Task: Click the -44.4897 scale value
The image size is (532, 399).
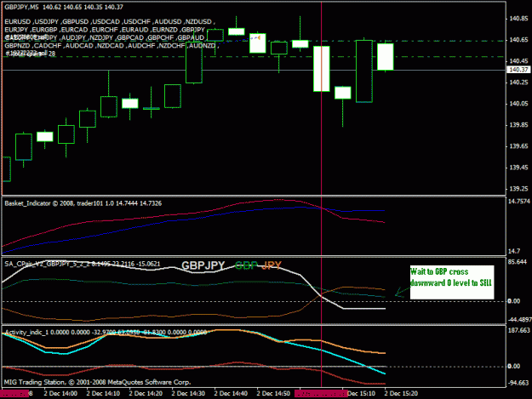Action: [519, 320]
